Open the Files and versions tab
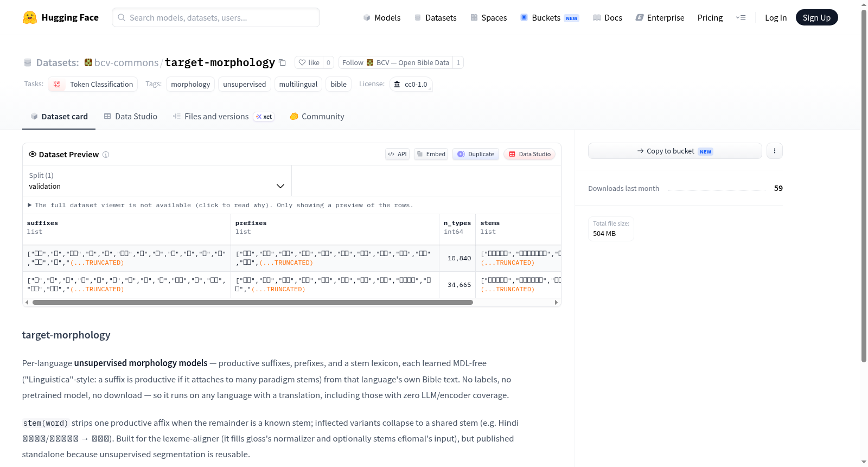 224,116
